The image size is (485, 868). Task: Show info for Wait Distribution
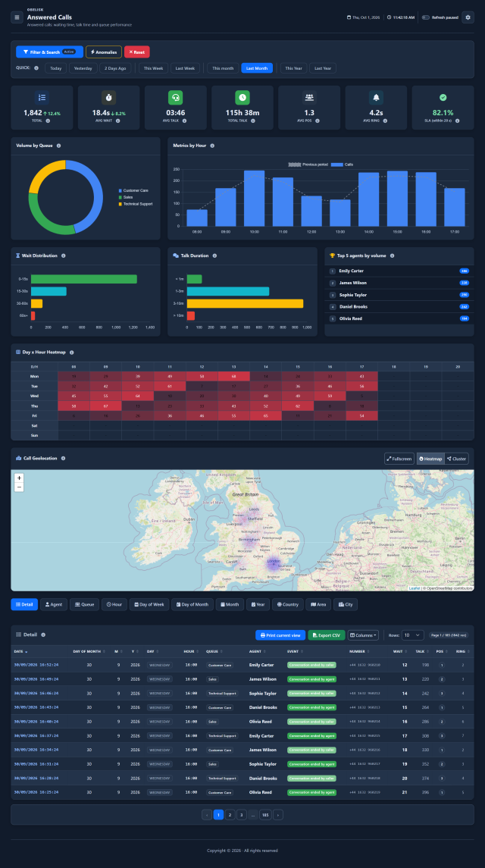click(x=63, y=255)
